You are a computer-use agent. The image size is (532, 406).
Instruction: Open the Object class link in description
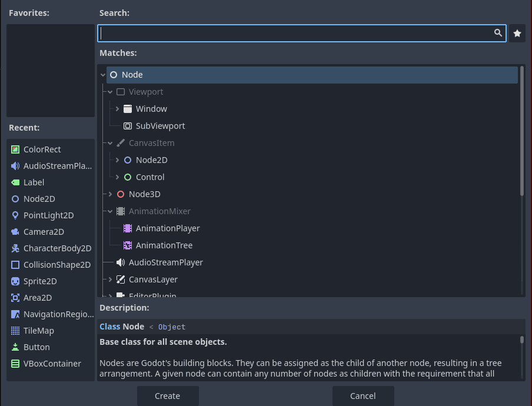click(172, 327)
